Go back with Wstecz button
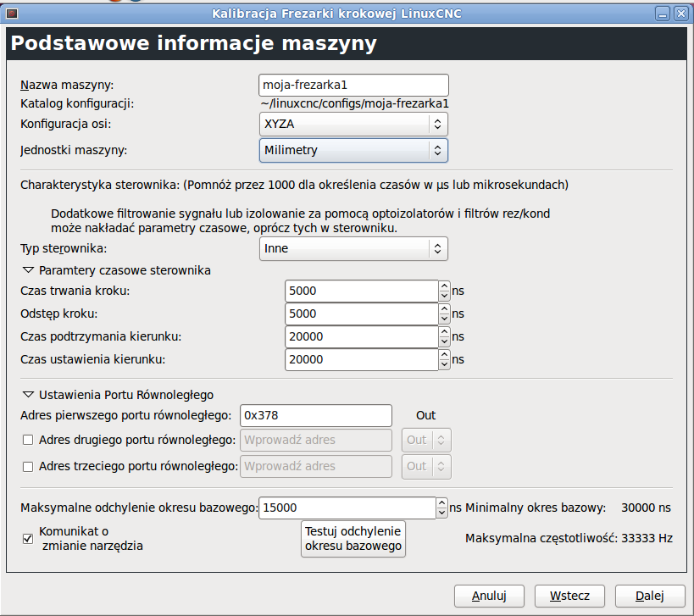This screenshot has width=694, height=616. click(569, 596)
